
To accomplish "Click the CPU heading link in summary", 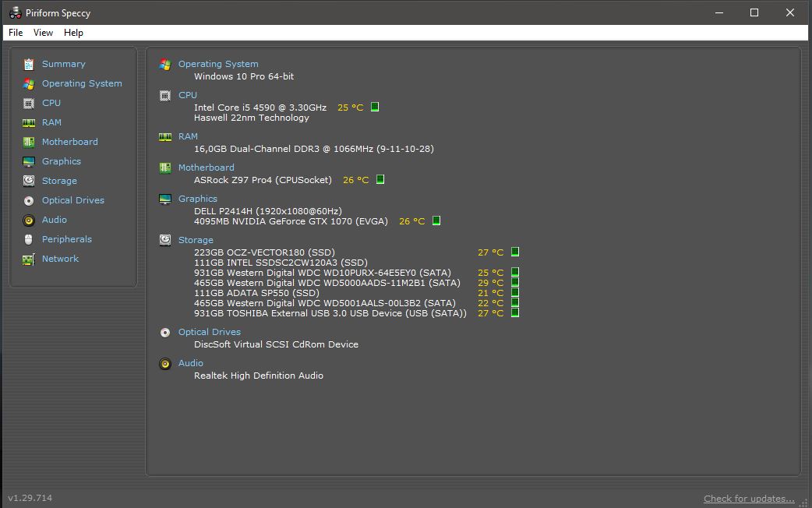I will coord(188,95).
